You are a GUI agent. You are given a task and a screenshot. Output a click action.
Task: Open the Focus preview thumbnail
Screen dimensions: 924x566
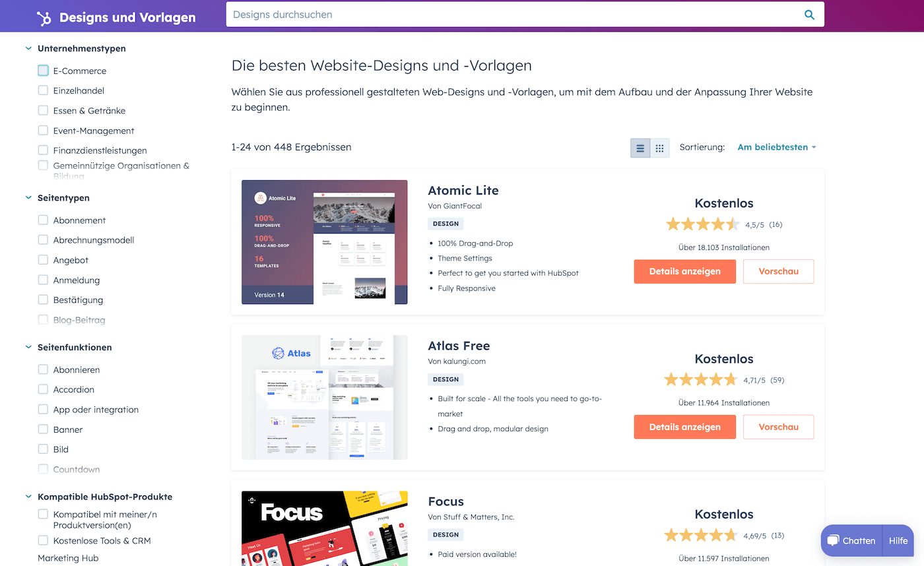tap(325, 528)
